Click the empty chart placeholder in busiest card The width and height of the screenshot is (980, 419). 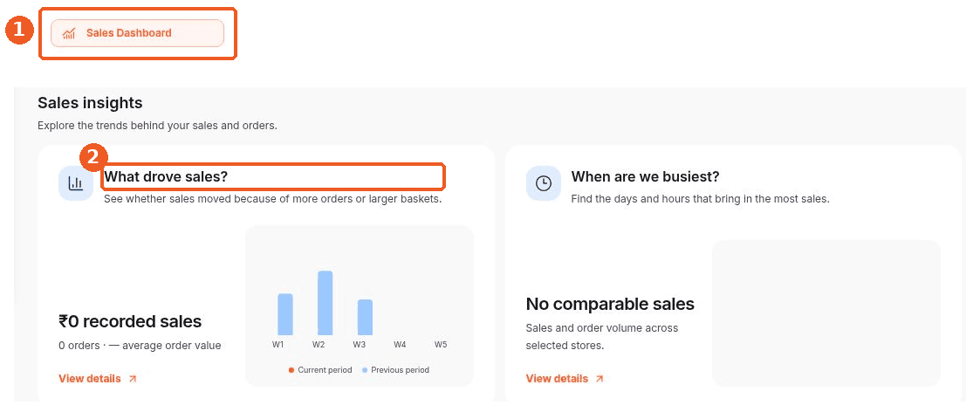pyautogui.click(x=826, y=313)
